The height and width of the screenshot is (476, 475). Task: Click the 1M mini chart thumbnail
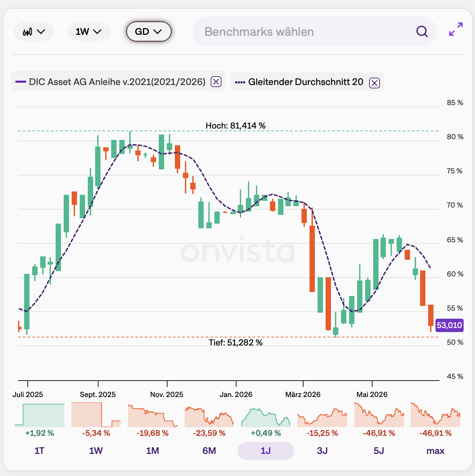click(x=153, y=415)
